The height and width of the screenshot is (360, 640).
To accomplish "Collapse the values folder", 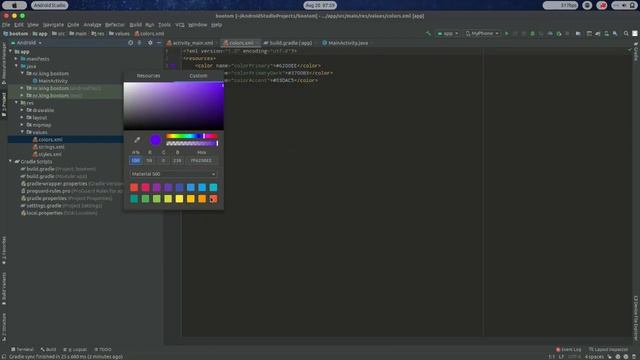I will (22, 132).
